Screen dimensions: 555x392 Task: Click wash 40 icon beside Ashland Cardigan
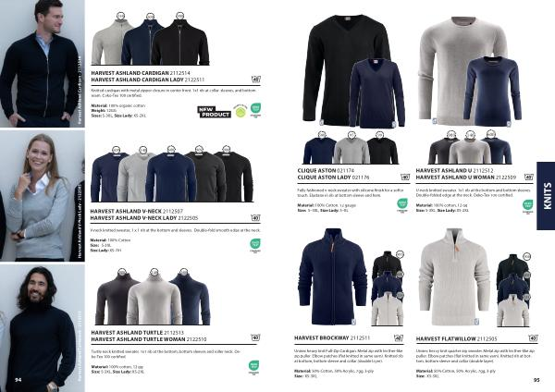click(256, 80)
